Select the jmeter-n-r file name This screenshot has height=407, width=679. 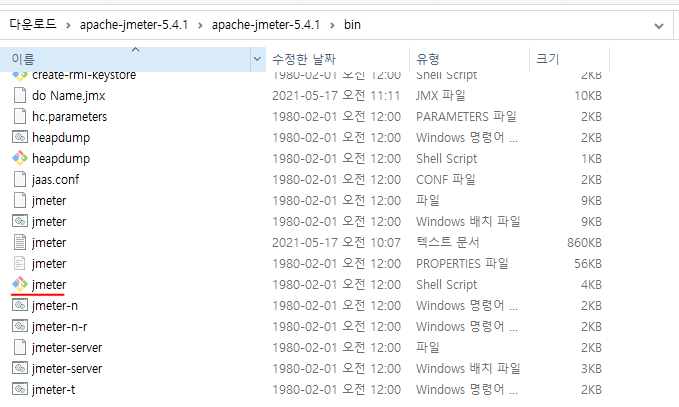tap(59, 326)
